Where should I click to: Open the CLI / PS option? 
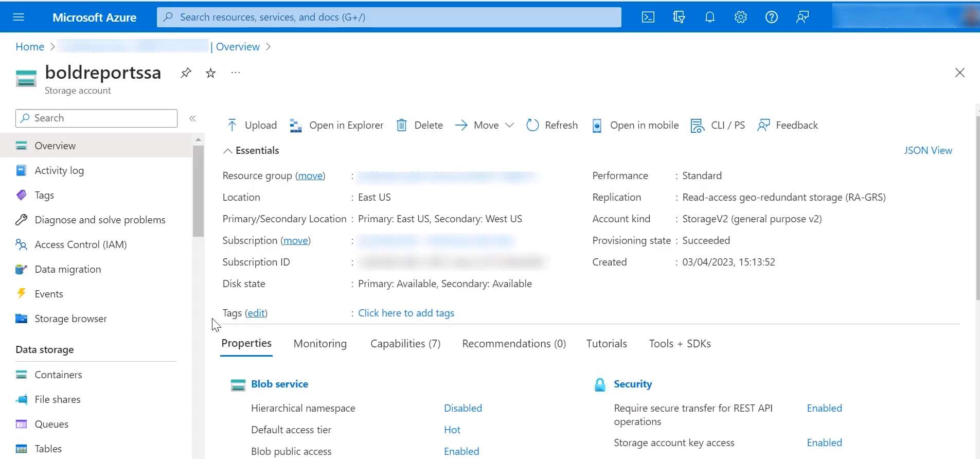(x=718, y=125)
